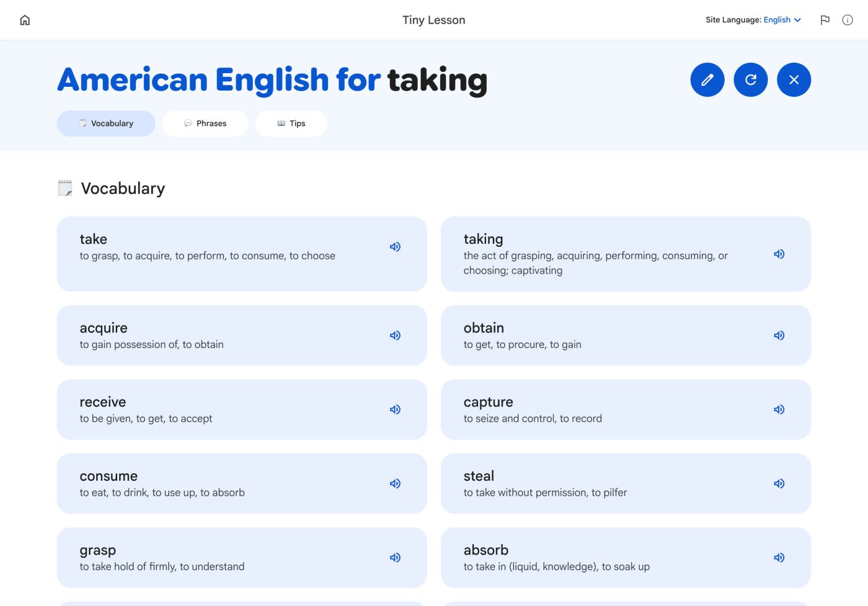Play audio for the word absorb
Screen dimensions: 868x606
[779, 558]
